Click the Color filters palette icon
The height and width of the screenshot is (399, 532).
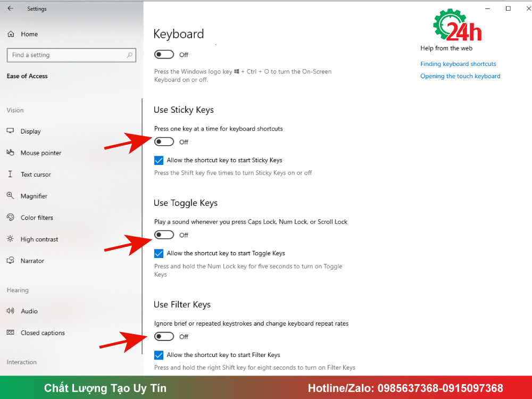pos(11,218)
